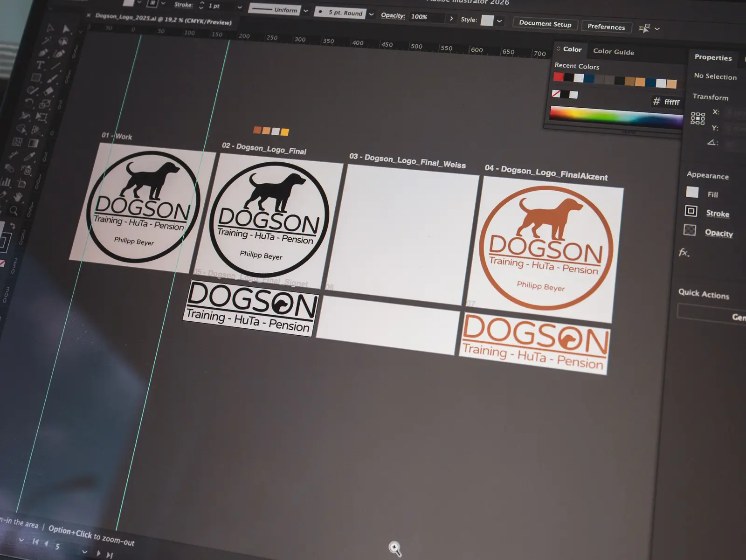
Task: Click the Opacity 100% input field
Action: pyautogui.click(x=427, y=17)
